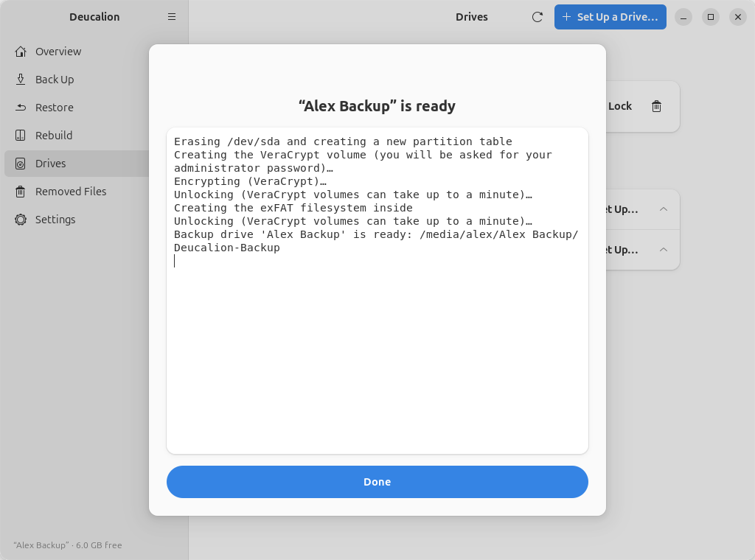Viewport: 755px width, 560px height.
Task: Click the Overview home icon
Action: click(20, 52)
